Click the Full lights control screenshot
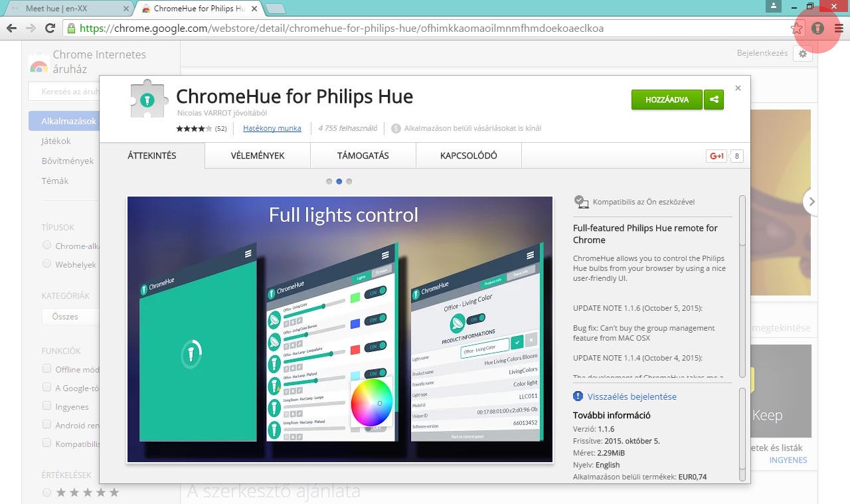850x504 pixels. click(340, 329)
